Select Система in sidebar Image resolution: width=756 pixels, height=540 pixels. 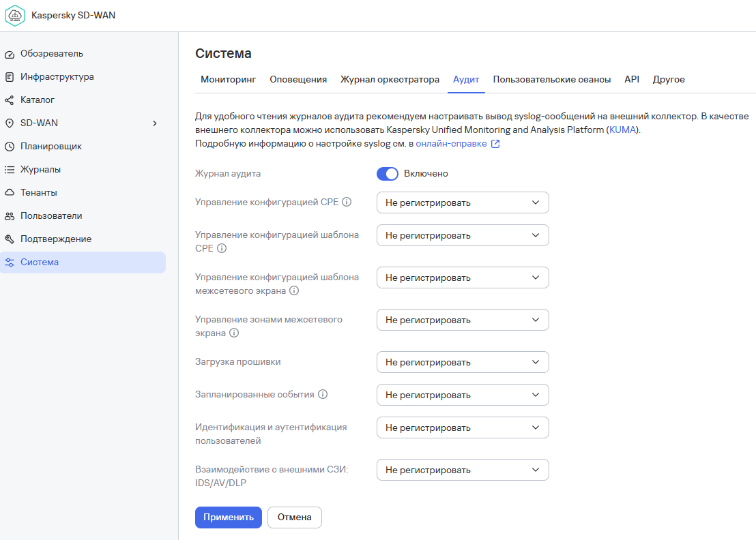pyautogui.click(x=83, y=262)
